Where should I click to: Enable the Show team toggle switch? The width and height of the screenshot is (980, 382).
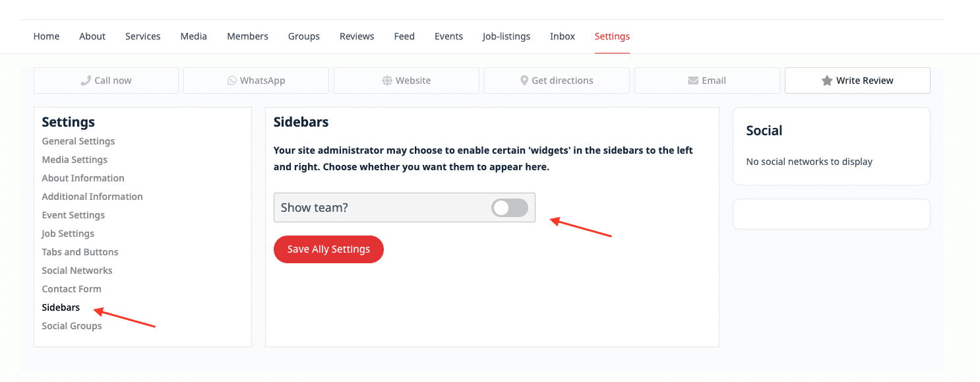click(510, 208)
